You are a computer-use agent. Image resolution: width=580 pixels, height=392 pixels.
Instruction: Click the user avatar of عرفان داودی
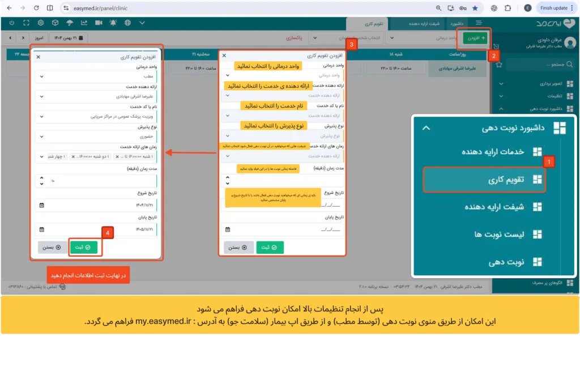[570, 42]
